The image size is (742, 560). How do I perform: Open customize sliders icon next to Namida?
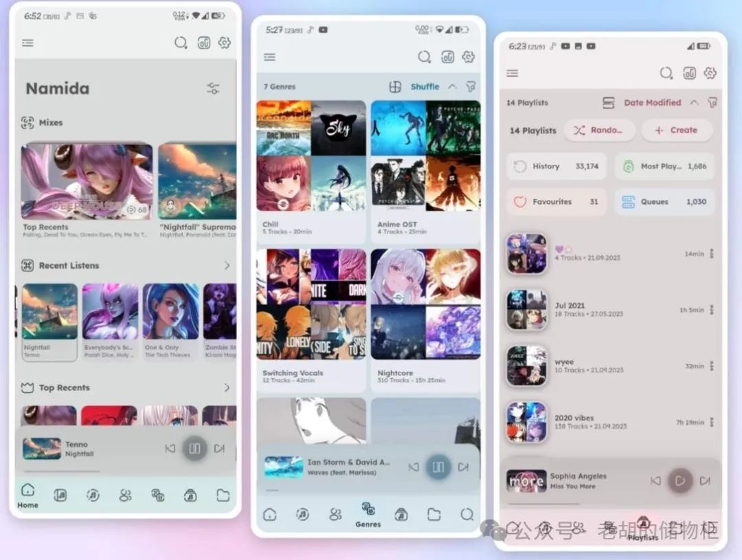click(x=213, y=88)
